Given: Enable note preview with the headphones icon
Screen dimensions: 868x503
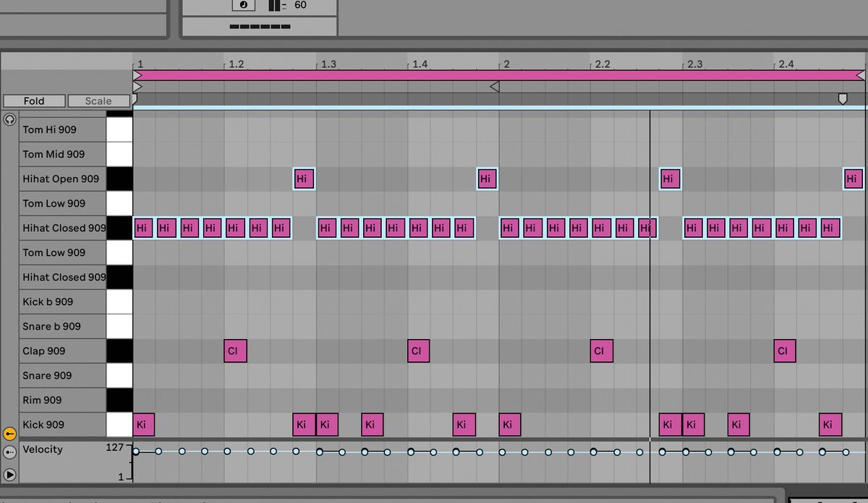Looking at the screenshot, I should (x=9, y=120).
